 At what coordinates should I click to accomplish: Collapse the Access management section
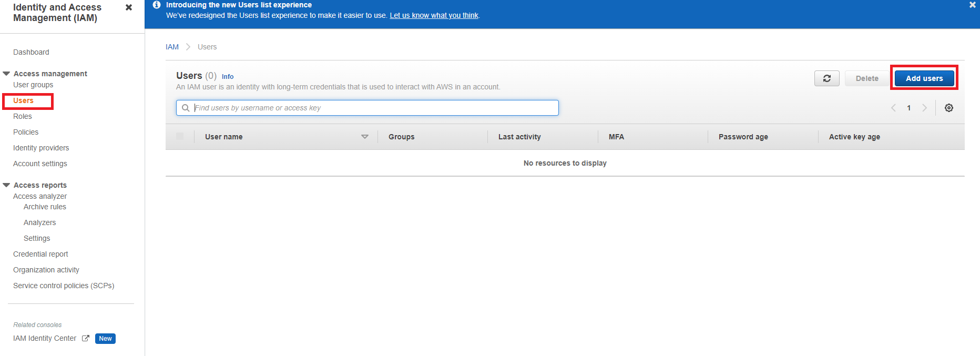6,74
